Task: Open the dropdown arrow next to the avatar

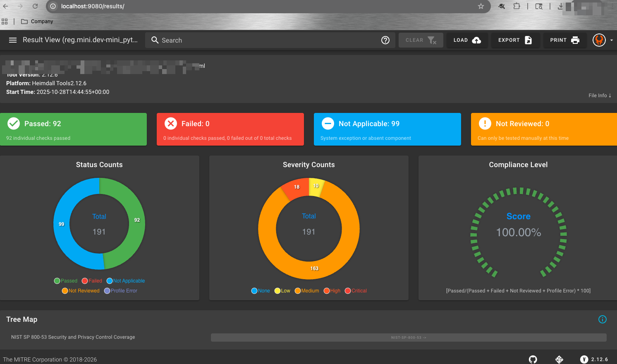Action: (611, 40)
